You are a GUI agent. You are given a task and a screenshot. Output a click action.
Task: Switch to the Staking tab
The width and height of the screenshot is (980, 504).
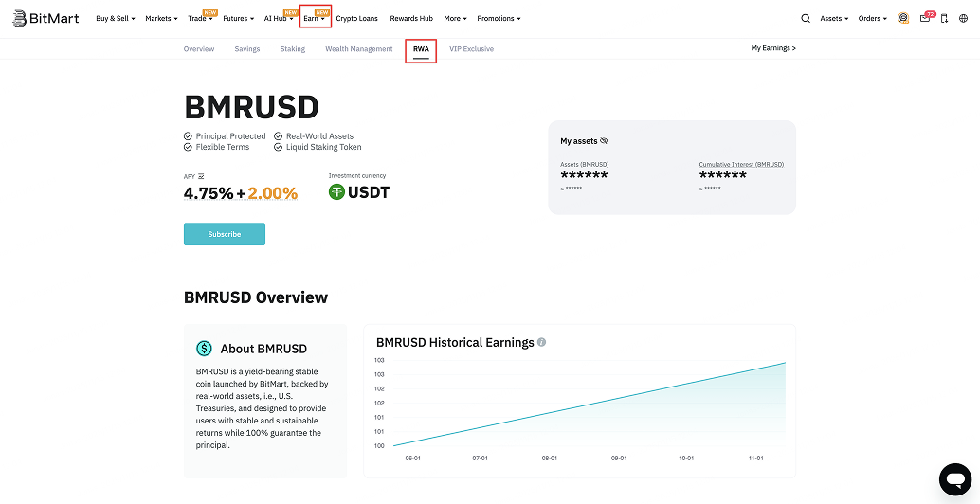293,48
